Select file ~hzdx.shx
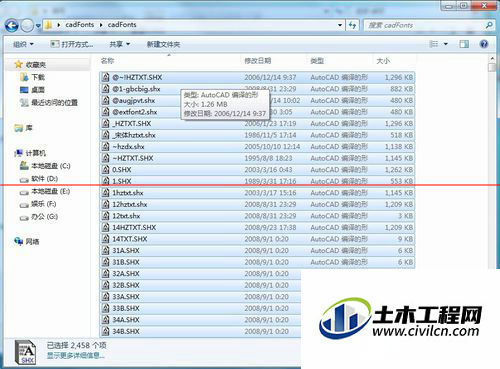The width and height of the screenshot is (500, 369). [257, 147]
